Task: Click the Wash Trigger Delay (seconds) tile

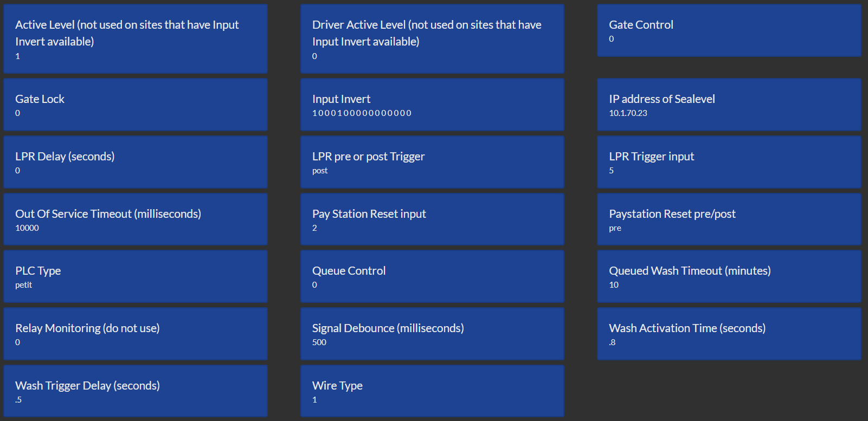Action: (136, 391)
